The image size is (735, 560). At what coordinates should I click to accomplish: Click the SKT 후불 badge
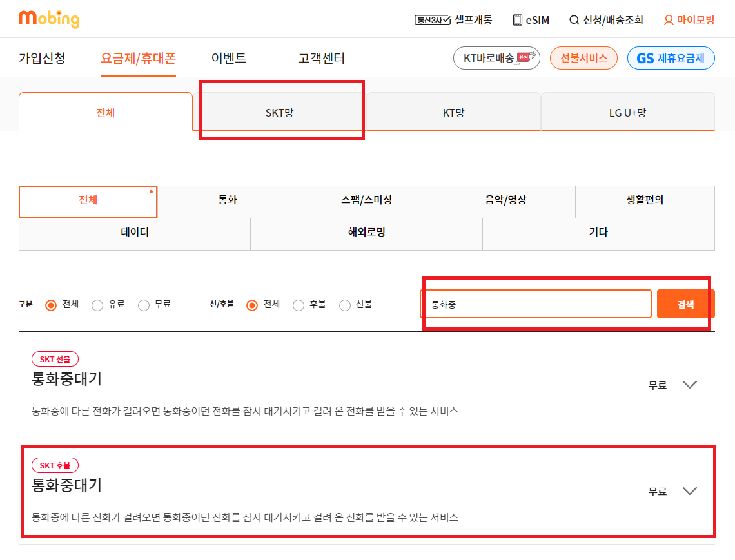[55, 465]
